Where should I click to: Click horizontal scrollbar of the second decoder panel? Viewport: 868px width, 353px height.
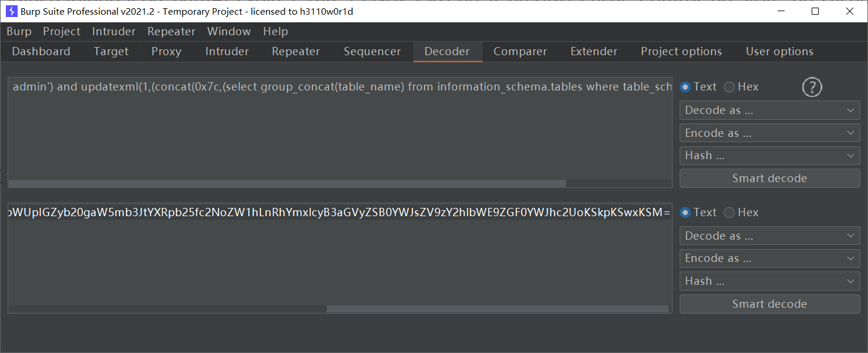[x=498, y=309]
